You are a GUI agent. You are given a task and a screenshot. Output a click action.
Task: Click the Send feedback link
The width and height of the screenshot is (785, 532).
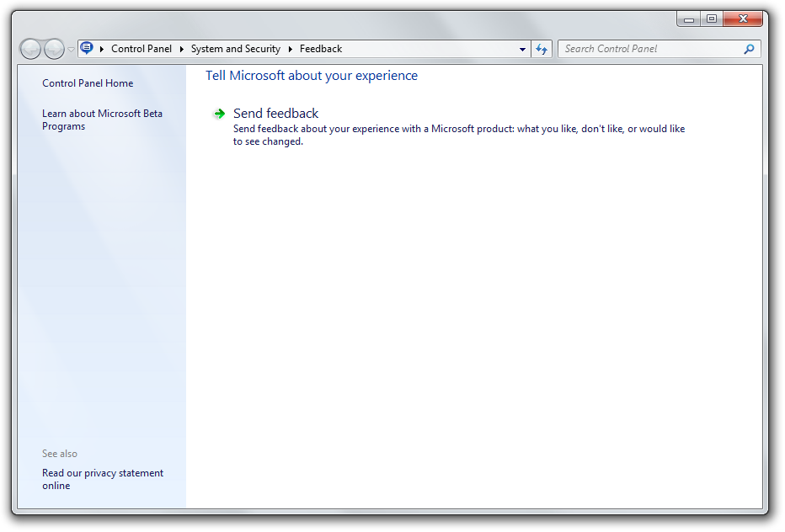pyautogui.click(x=275, y=113)
